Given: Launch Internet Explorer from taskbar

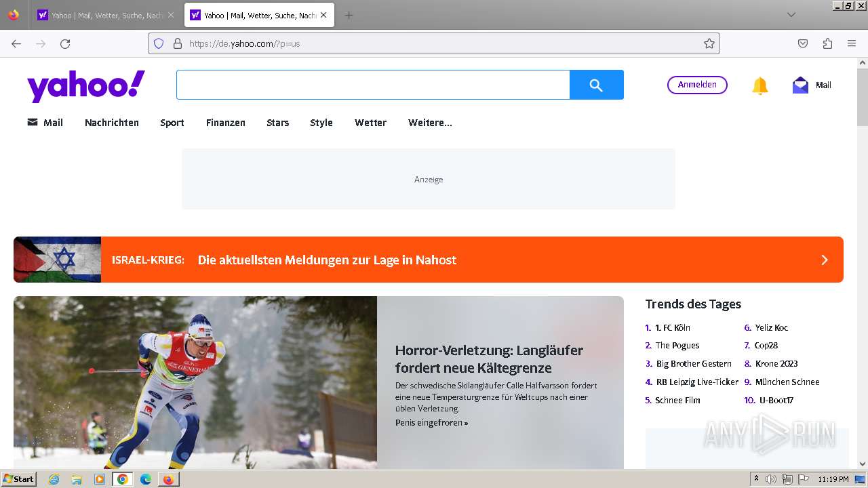Looking at the screenshot, I should [x=54, y=479].
